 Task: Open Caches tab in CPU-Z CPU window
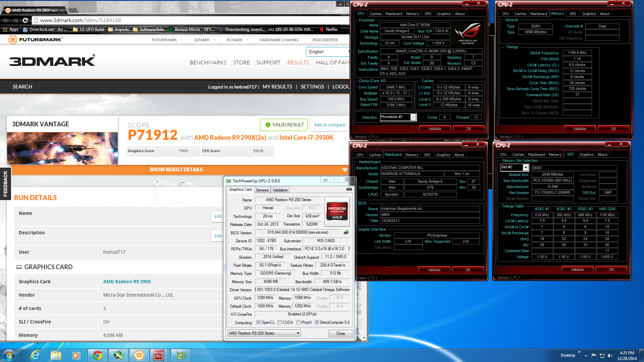pos(375,14)
